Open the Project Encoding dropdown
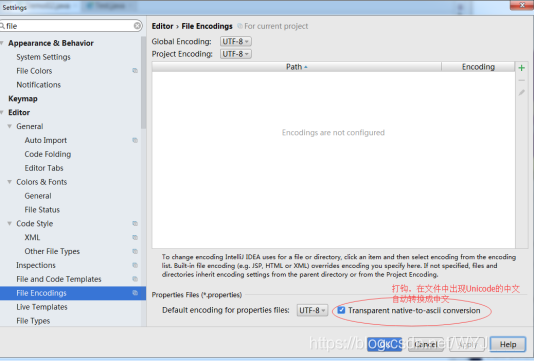The width and height of the screenshot is (534, 362). click(x=236, y=54)
